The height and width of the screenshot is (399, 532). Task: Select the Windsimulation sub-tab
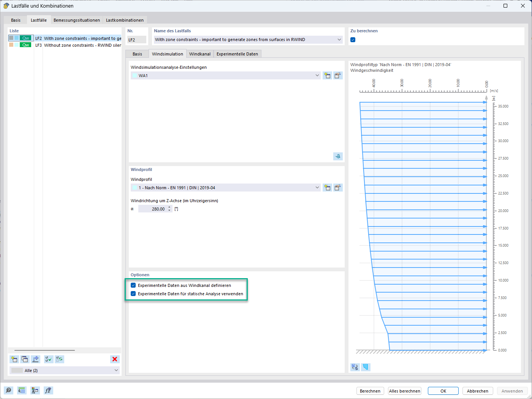(x=168, y=54)
